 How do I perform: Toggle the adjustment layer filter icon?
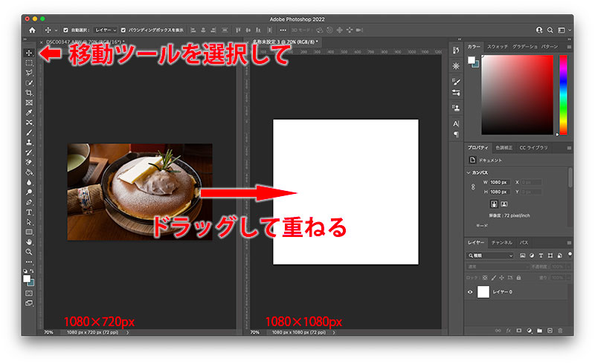click(532, 256)
